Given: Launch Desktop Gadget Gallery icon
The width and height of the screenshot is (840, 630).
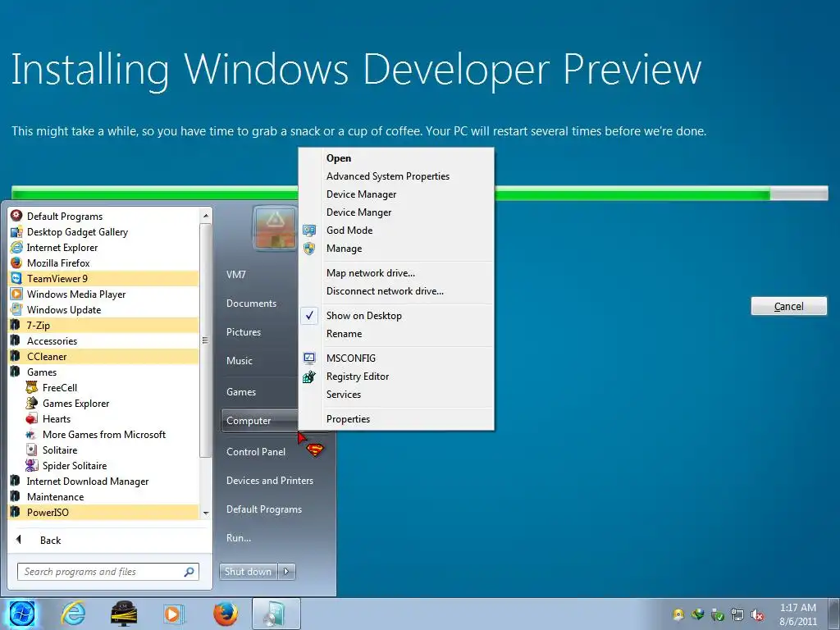Looking at the screenshot, I should tap(16, 231).
